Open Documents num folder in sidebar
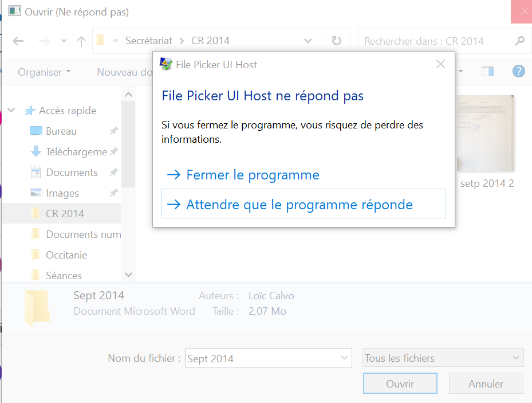The image size is (532, 403). (84, 234)
